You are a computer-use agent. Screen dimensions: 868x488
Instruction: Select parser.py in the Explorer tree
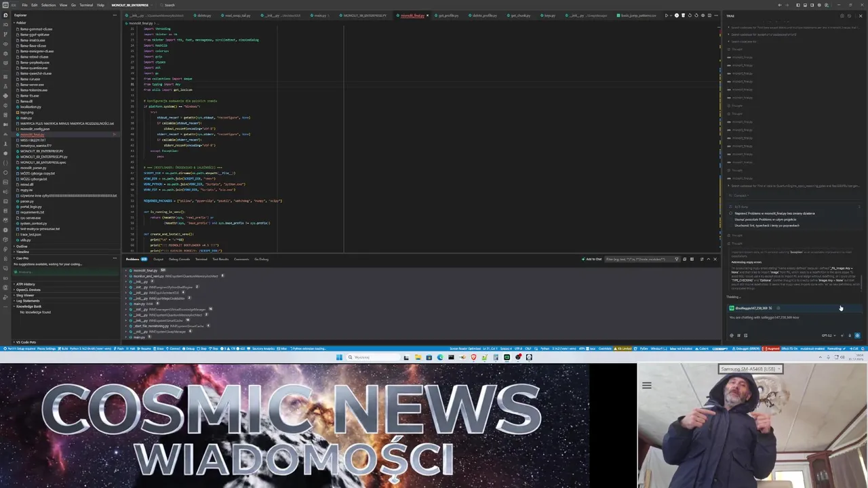[26, 202]
